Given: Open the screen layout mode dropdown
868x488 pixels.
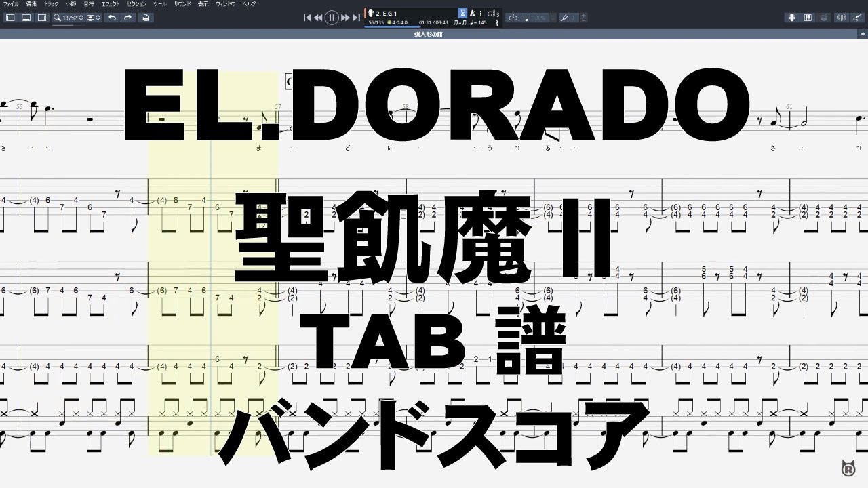Looking at the screenshot, I should (x=94, y=18).
